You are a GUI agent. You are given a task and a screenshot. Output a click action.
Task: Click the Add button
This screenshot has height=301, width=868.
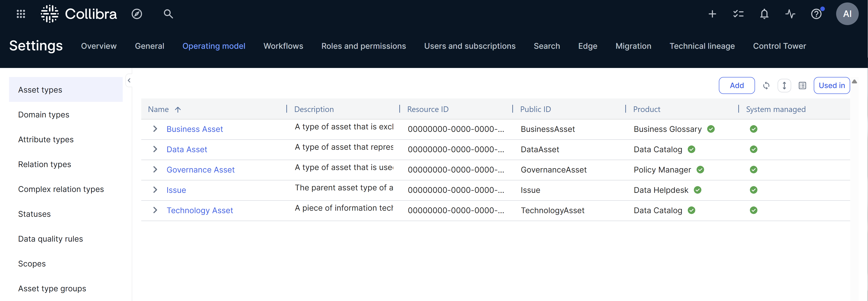point(736,86)
